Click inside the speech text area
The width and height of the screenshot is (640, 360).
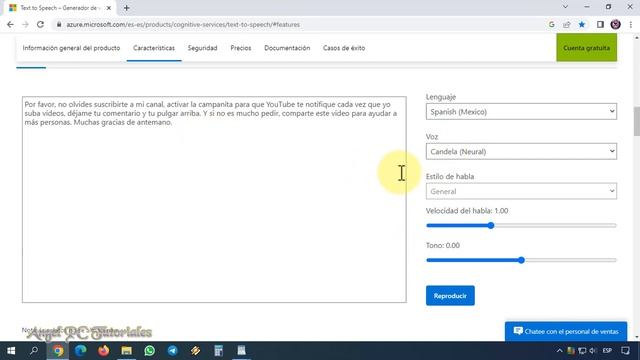[214, 200]
